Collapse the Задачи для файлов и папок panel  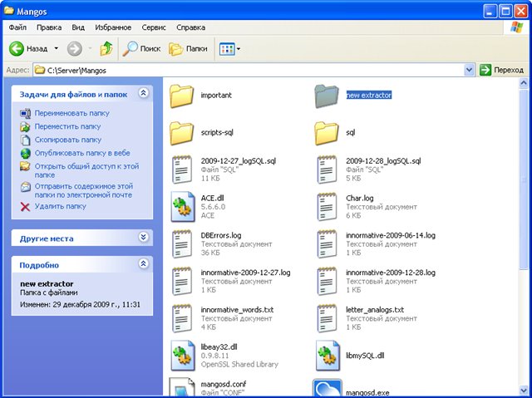(144, 93)
